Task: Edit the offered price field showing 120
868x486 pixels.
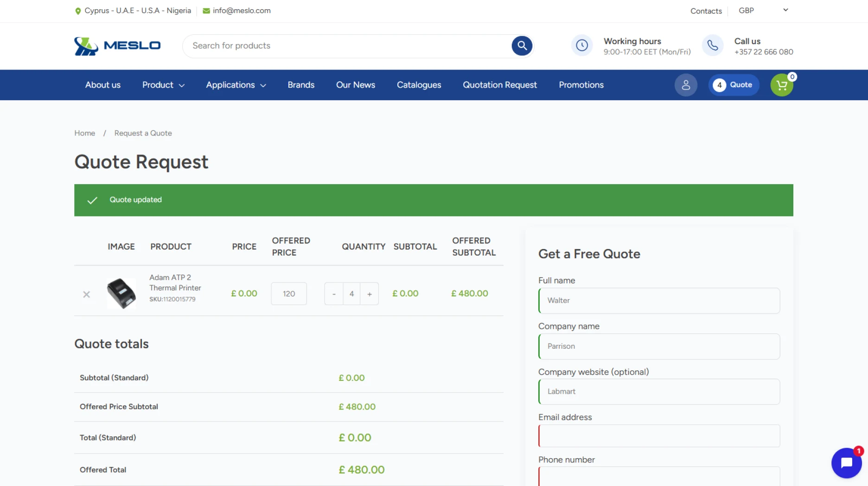Action: [289, 294]
